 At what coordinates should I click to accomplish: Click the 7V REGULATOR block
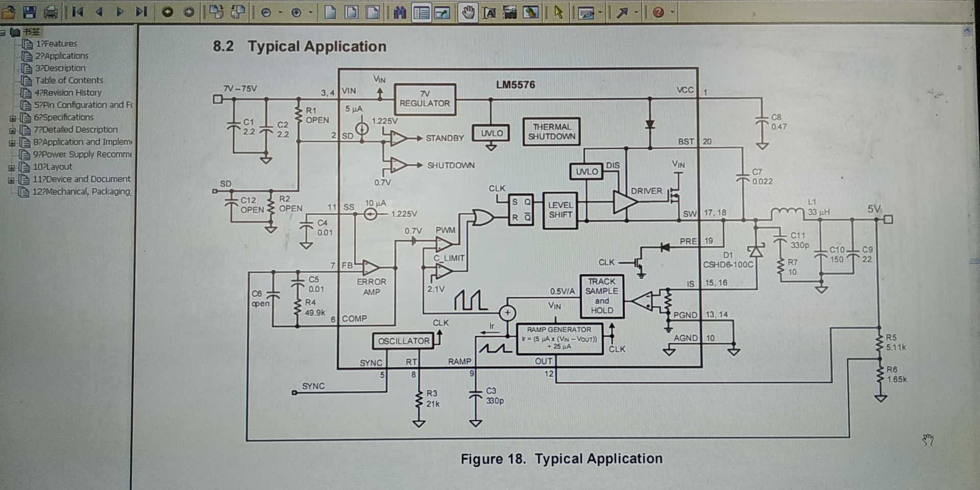click(425, 99)
